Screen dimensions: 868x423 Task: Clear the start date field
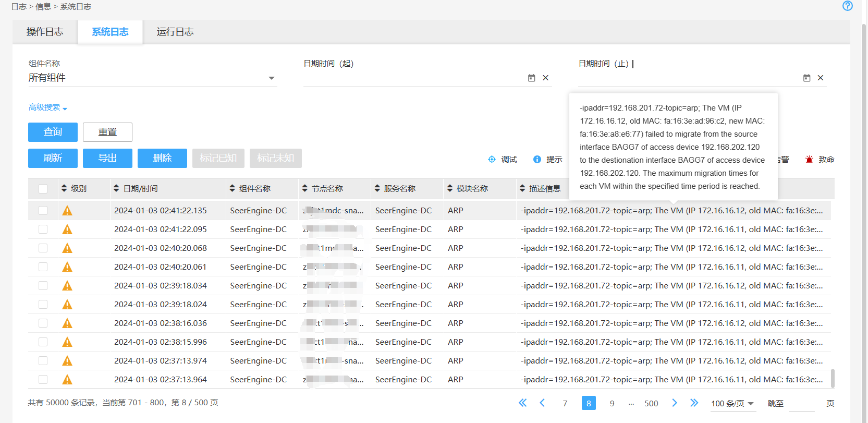545,78
